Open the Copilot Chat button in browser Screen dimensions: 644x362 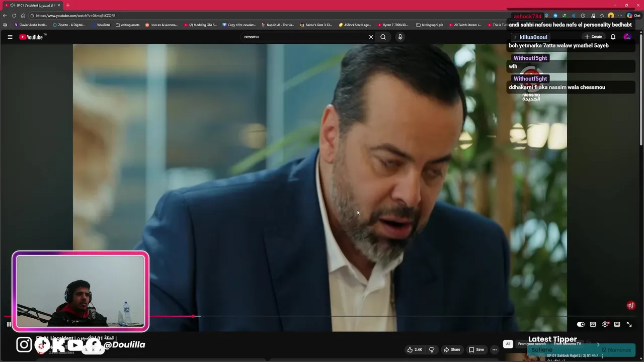coord(633,16)
